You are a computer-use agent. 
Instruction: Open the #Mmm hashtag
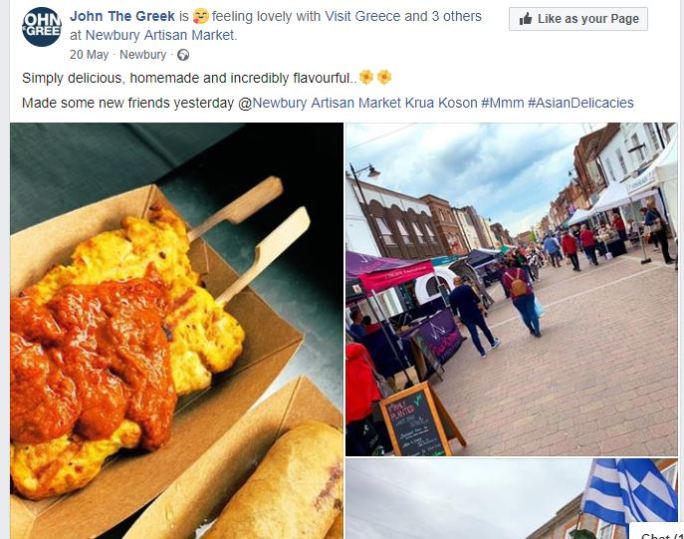pos(503,103)
